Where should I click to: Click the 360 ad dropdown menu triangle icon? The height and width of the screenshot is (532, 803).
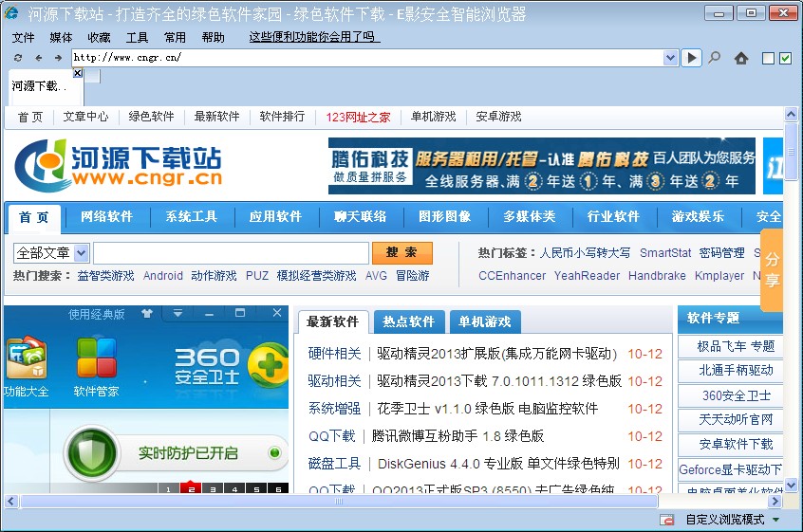[177, 313]
